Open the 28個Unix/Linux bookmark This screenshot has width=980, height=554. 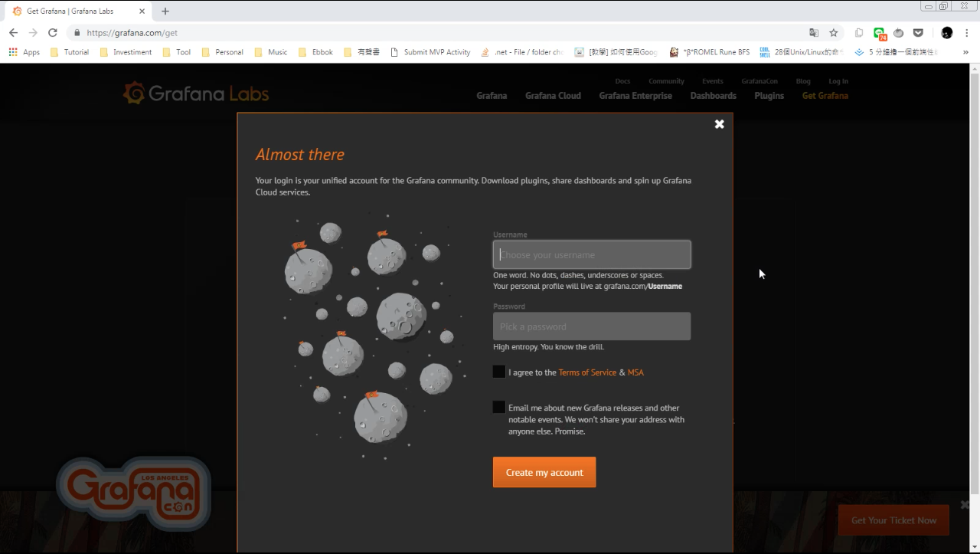[802, 52]
